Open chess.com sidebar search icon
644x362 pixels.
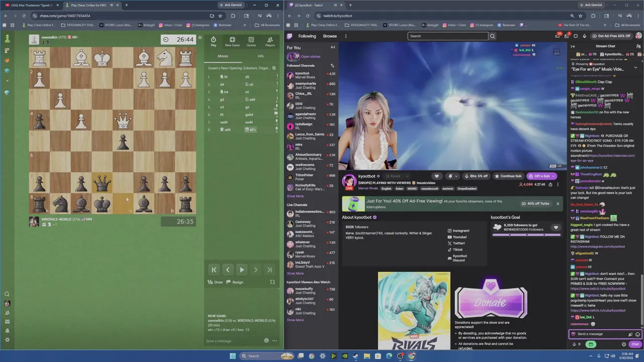[x=7, y=294]
